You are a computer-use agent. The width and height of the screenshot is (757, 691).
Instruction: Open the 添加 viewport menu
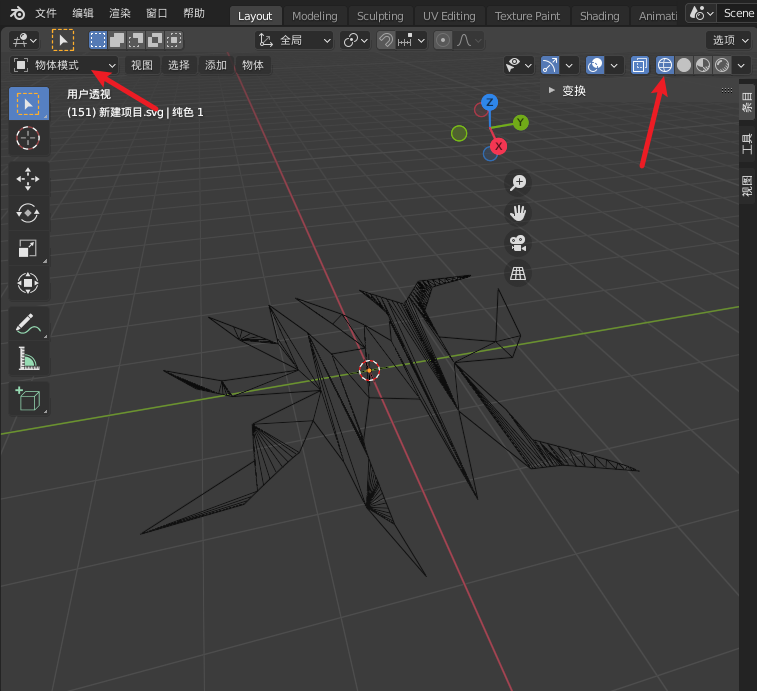tap(216, 65)
